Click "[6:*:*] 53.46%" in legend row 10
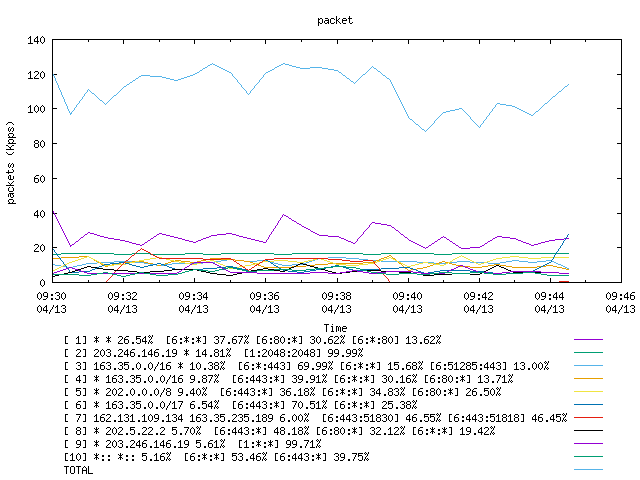640x480 pixels. pyautogui.click(x=225, y=458)
